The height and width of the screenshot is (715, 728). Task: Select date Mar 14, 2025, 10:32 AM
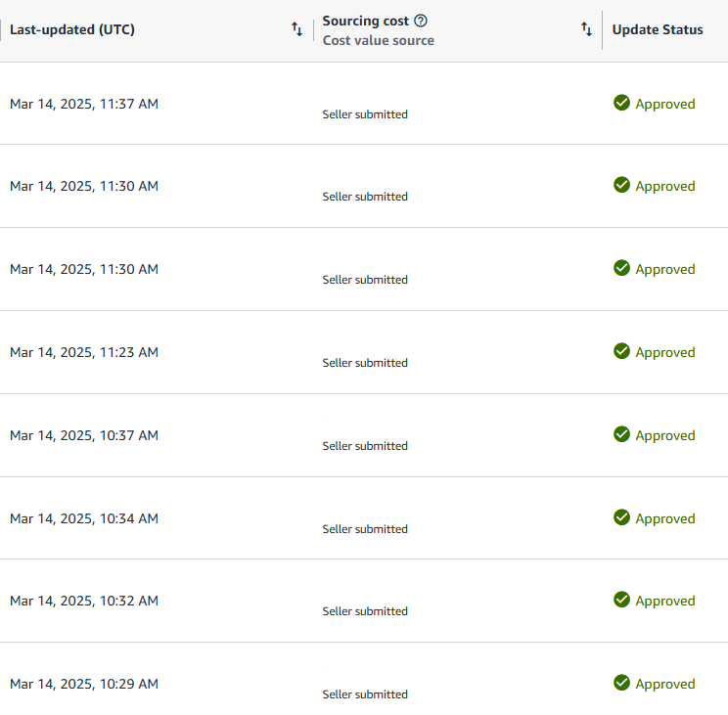84,601
